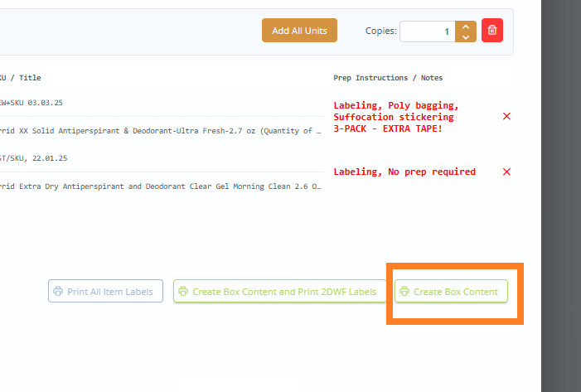Image resolution: width=581 pixels, height=392 pixels.
Task: Click printer icon on Create Box Content and Print 2DWF
Action: (x=183, y=292)
